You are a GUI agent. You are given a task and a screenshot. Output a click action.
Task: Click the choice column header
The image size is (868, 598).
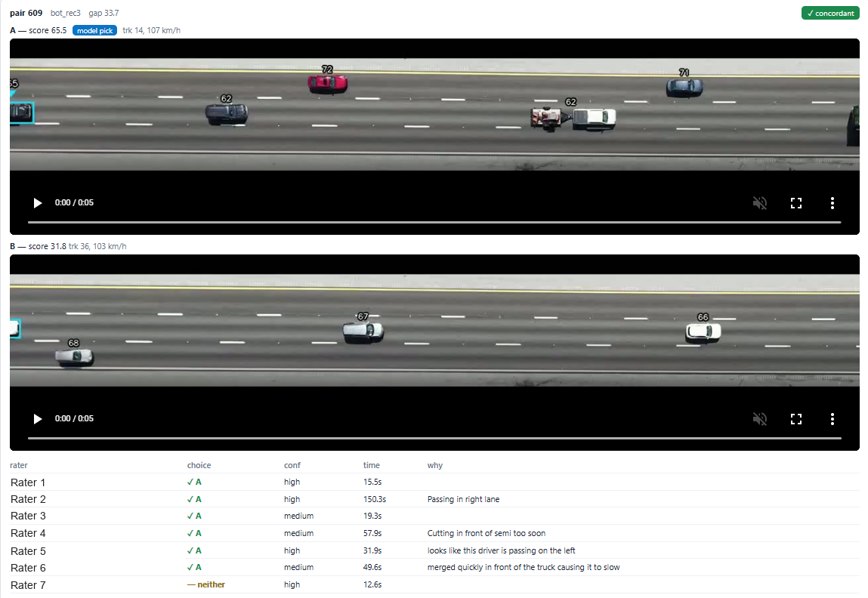tap(199, 465)
